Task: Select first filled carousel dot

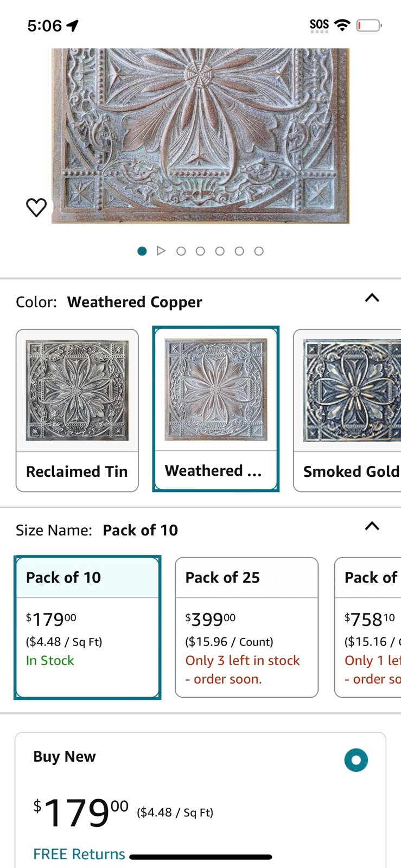Action: click(x=142, y=251)
